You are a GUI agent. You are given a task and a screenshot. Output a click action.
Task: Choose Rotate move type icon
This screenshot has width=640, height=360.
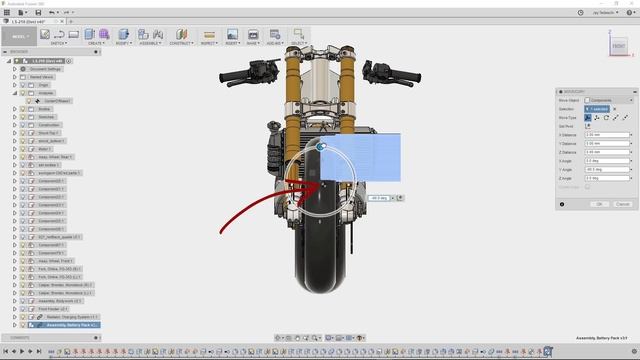(606, 118)
